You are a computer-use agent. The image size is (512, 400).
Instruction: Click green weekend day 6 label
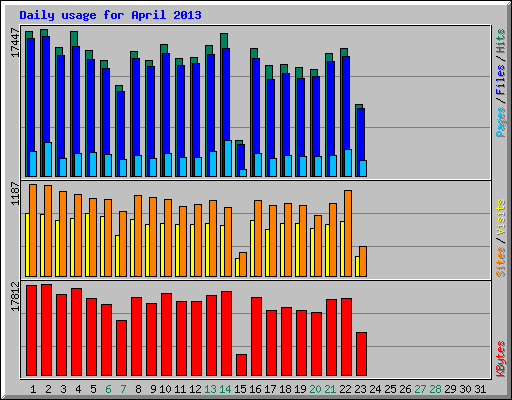[108, 389]
